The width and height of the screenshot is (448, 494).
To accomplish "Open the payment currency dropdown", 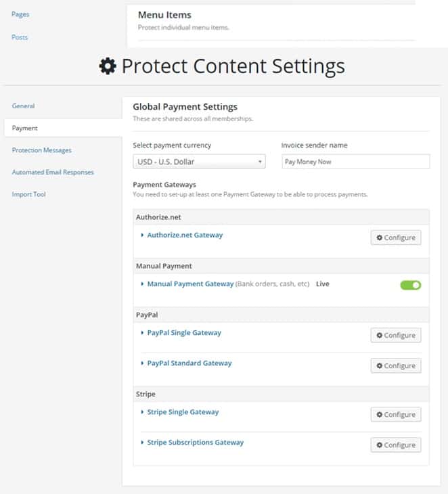I will pos(199,162).
